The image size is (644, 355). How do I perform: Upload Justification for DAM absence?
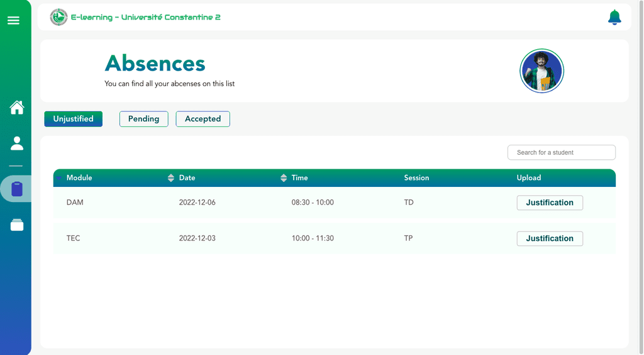pyautogui.click(x=550, y=203)
